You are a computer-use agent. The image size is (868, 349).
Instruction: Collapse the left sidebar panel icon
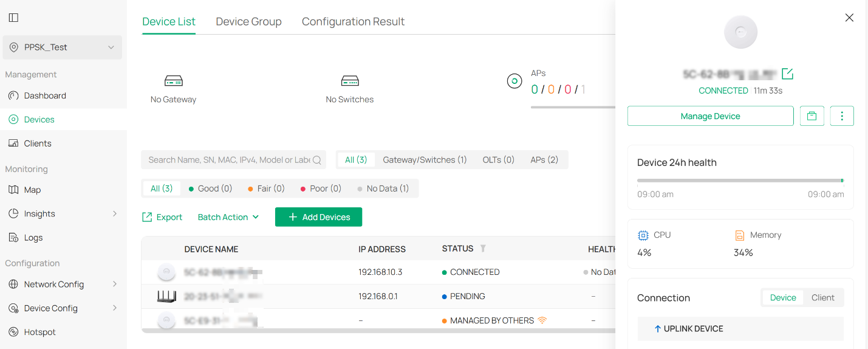13,18
